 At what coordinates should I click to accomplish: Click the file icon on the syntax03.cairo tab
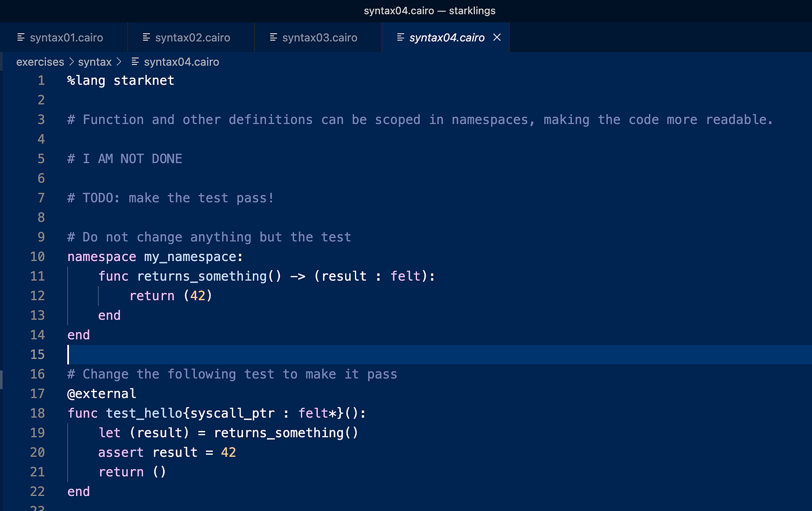coord(273,37)
